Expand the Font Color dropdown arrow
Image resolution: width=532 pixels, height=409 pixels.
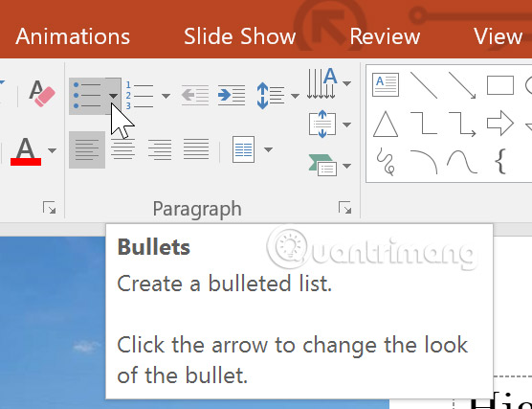52,150
